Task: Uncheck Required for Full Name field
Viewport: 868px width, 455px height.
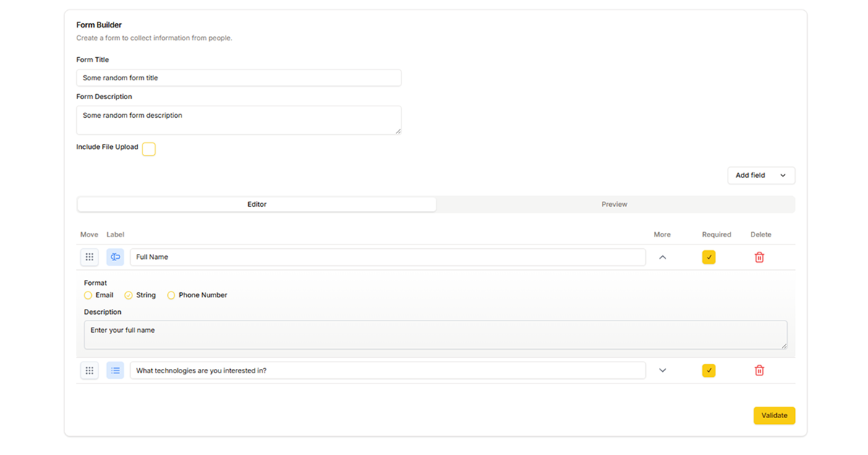Action: [709, 257]
